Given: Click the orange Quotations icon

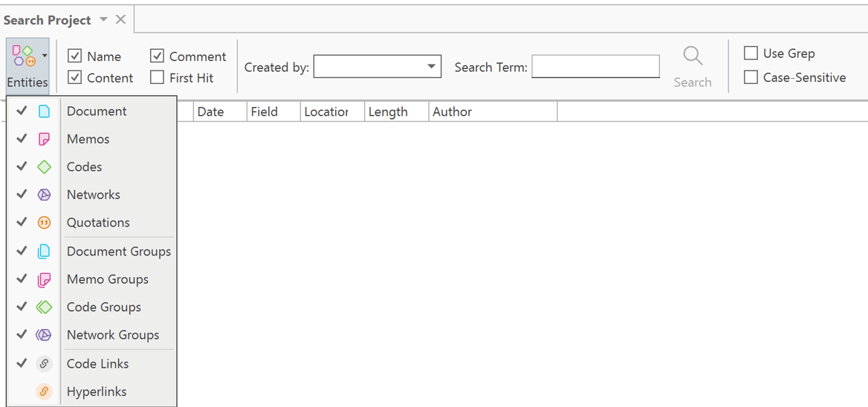Looking at the screenshot, I should [44, 223].
